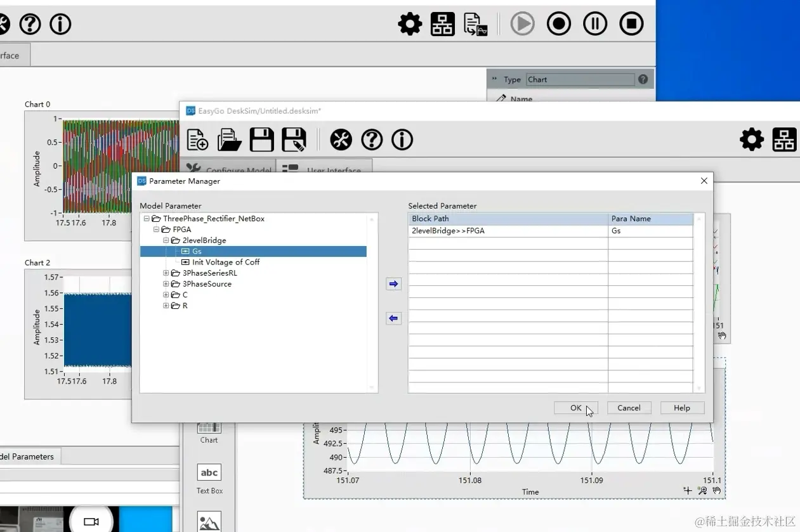Viewport: 800px width, 532px height.
Task: Click the Model Parameter tree vertical scrollbar
Action: pyautogui.click(x=372, y=303)
